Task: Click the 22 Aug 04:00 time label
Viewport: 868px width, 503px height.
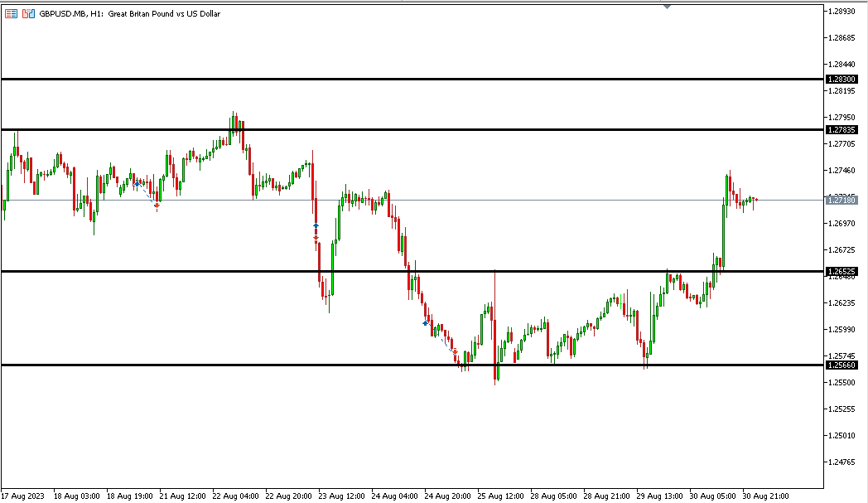Action: 236,496
